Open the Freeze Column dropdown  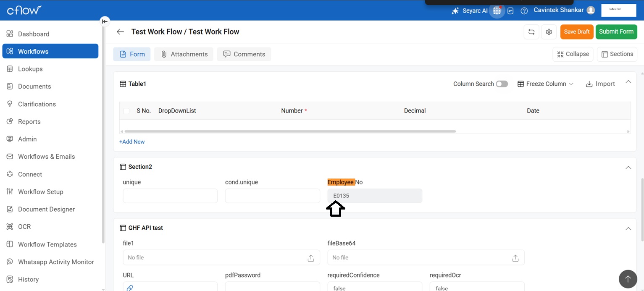(545, 84)
